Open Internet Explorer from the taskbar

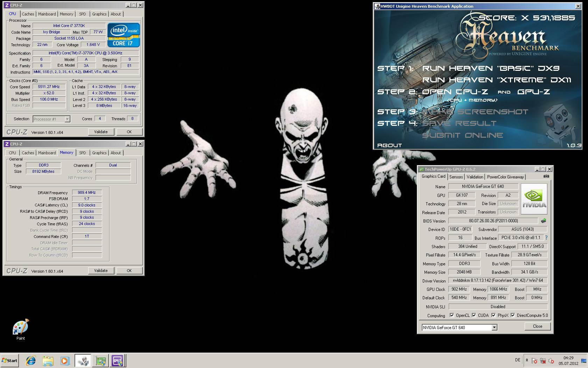click(x=31, y=360)
